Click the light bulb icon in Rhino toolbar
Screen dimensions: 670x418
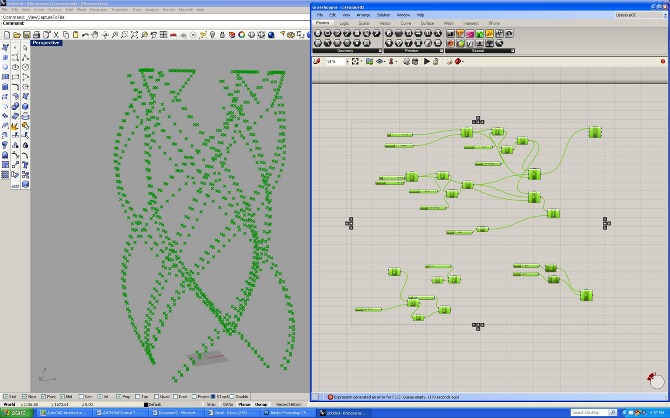click(212, 35)
